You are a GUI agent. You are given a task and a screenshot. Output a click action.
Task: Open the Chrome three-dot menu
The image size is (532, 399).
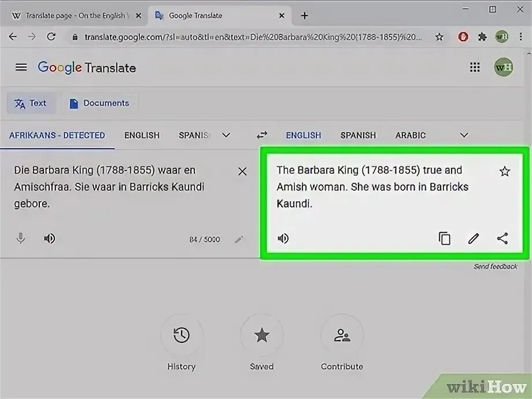(521, 36)
